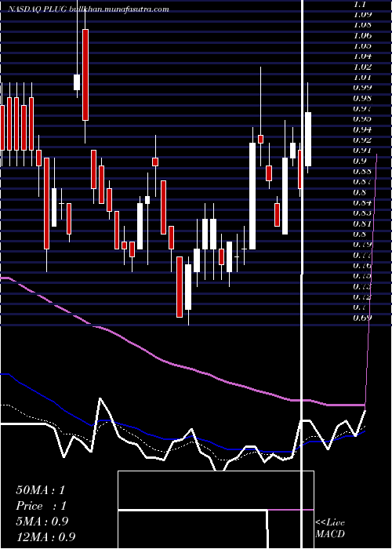Select the 0.83 price axis label
Screen dimensions: 392x549
(x=362, y=213)
